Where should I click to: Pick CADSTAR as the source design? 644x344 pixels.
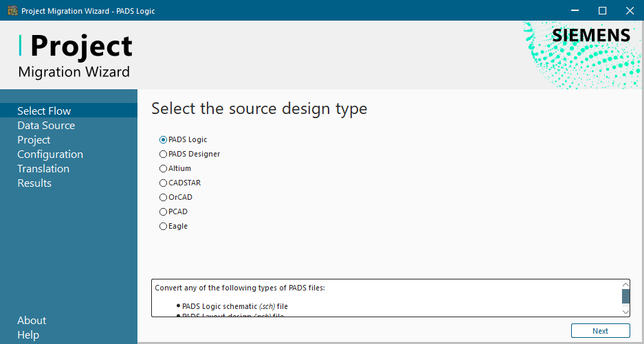tap(164, 183)
